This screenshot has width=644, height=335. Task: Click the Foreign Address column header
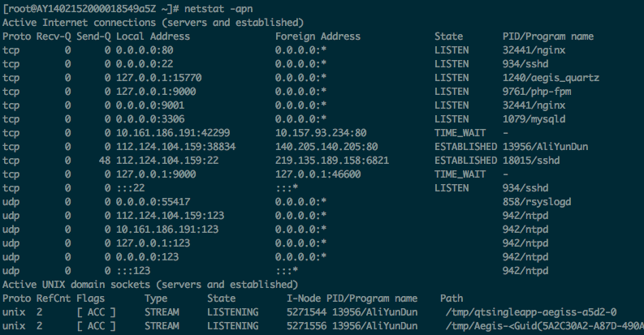pyautogui.click(x=318, y=37)
